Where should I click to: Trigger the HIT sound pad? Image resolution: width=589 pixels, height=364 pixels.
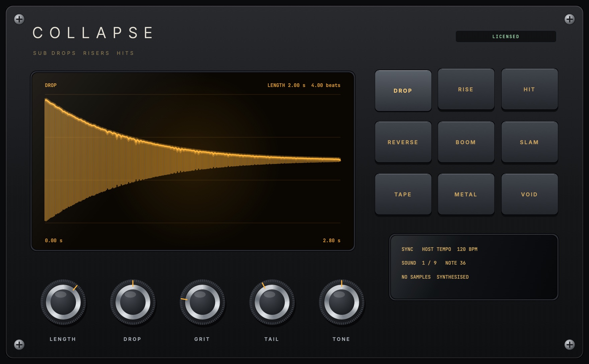pos(529,89)
